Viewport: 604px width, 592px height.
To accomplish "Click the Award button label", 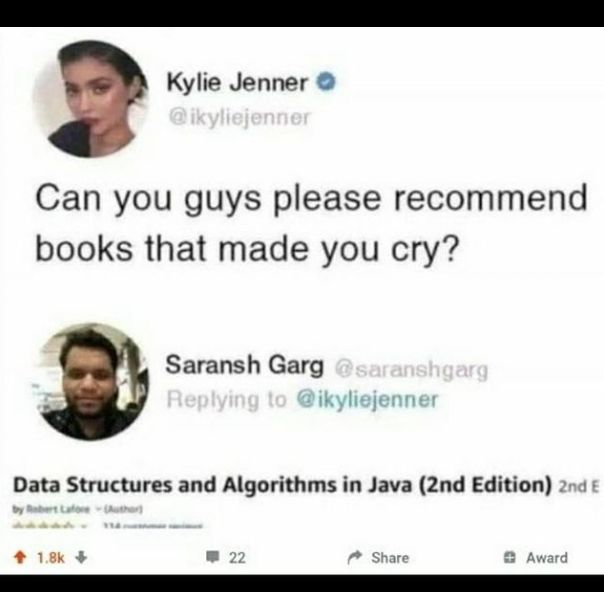I will (547, 558).
